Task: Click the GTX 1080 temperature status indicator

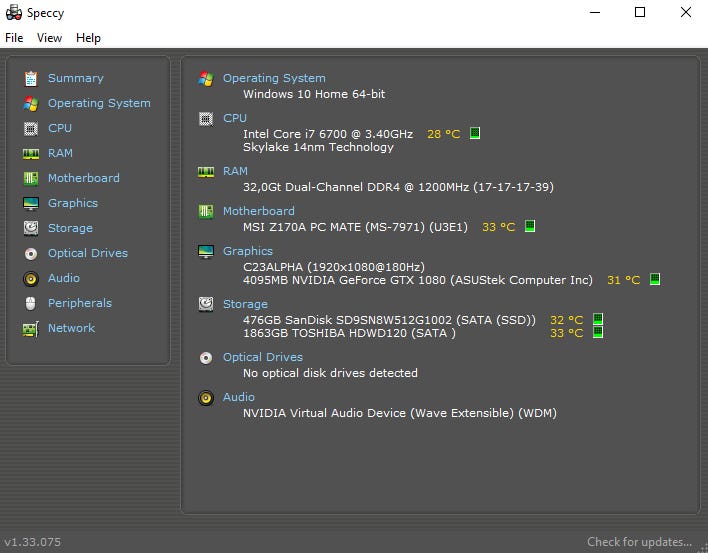Action: [x=655, y=280]
